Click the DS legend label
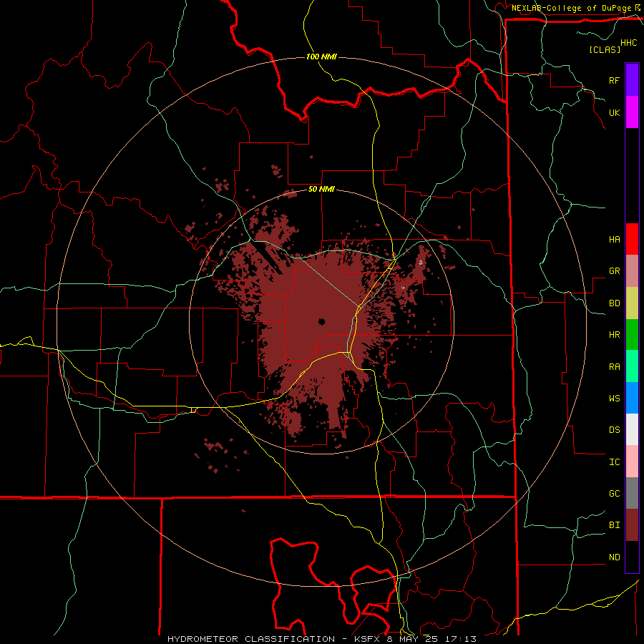Viewport: 644px width, 644px height. pyautogui.click(x=615, y=430)
